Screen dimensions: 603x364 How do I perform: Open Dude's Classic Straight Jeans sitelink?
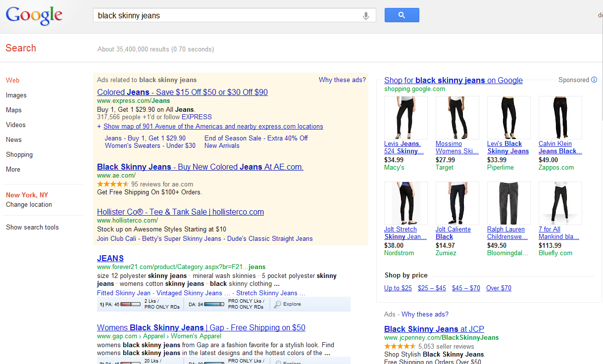269,238
